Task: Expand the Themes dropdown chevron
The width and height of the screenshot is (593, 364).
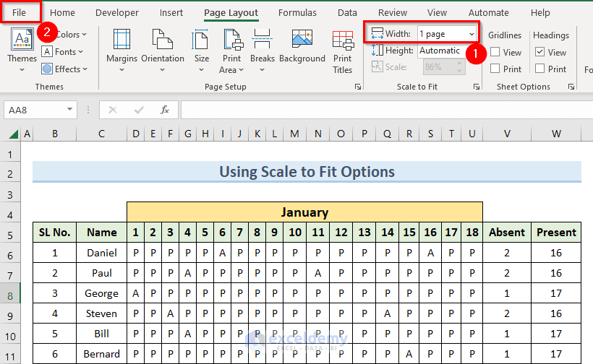Action: pos(22,70)
